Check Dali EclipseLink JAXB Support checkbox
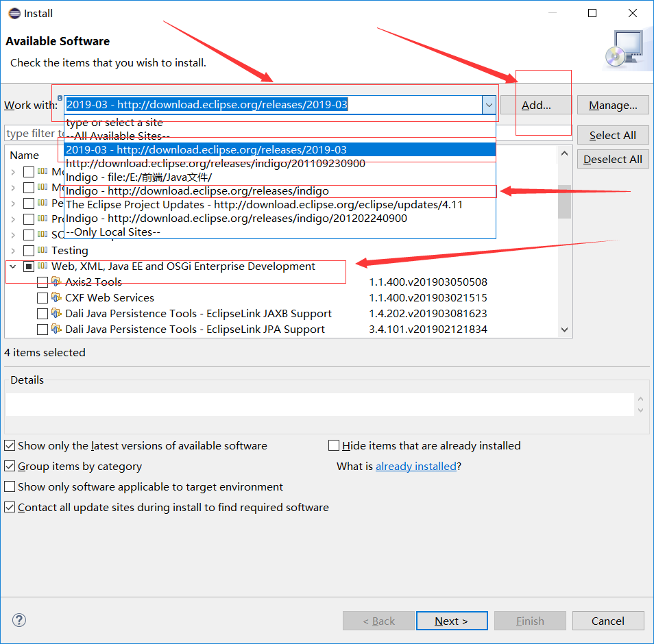Image resolution: width=654 pixels, height=644 pixels. click(43, 314)
